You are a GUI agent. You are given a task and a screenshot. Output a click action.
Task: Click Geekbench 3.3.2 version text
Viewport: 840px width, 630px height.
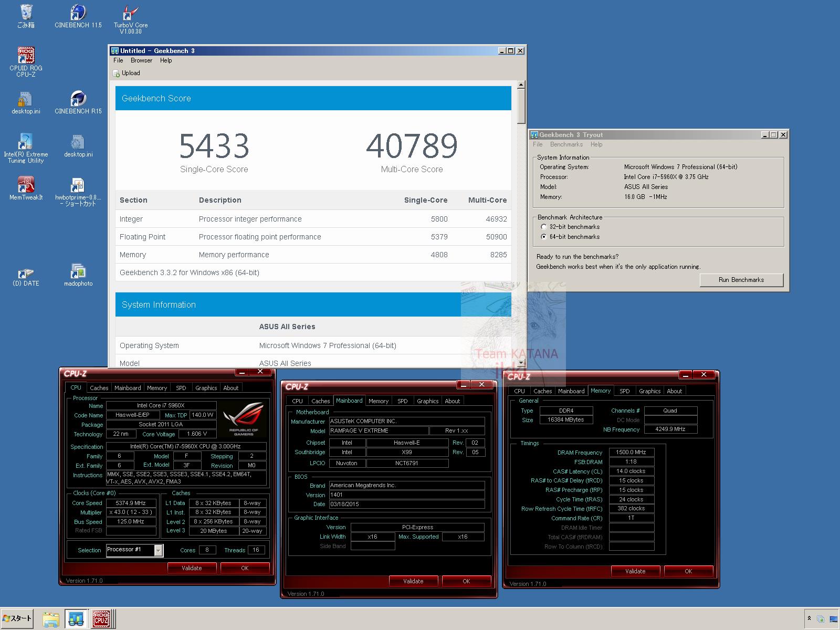pos(190,272)
